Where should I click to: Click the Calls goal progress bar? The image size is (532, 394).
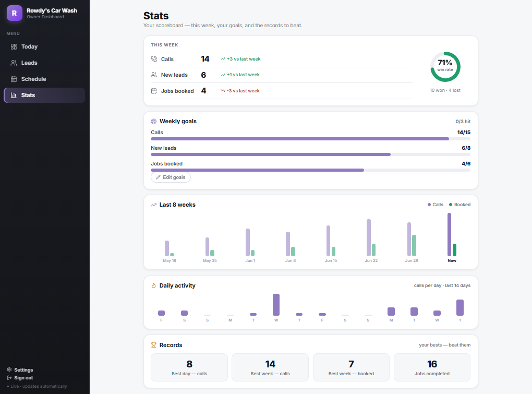[310, 139]
